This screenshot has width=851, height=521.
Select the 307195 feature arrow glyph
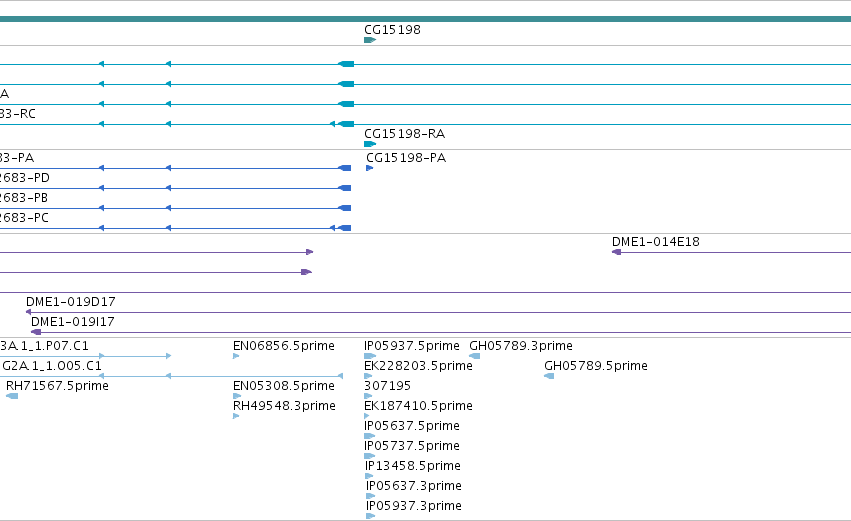(x=369, y=396)
